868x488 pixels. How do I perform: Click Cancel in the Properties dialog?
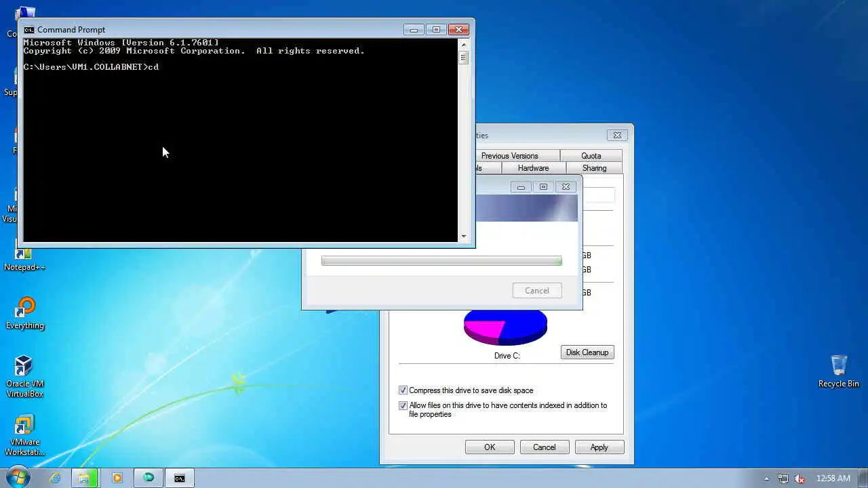(545, 447)
